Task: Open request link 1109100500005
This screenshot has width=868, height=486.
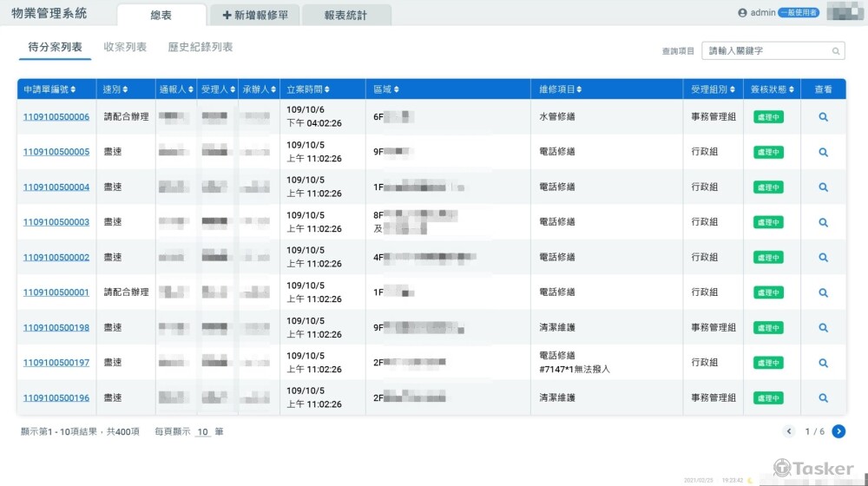Action: (56, 152)
